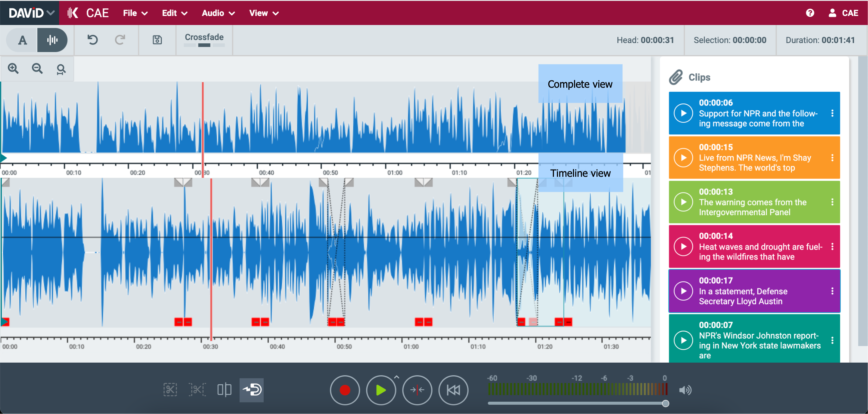Mute the output with the speaker icon
Screen dimensions: 868x414
tap(686, 390)
